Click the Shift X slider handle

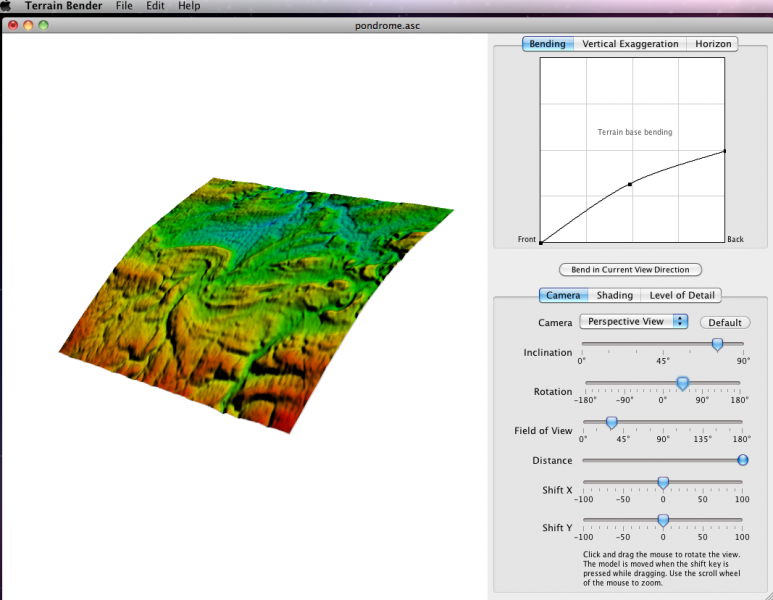tap(662, 482)
